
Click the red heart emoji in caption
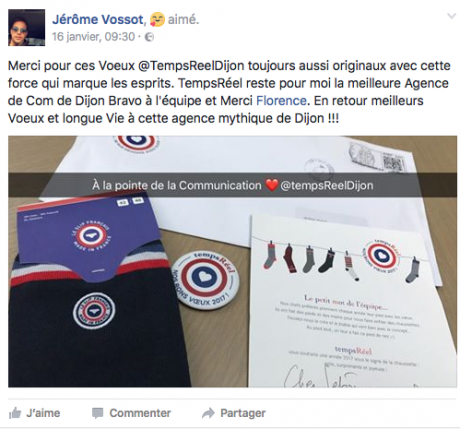tap(271, 186)
